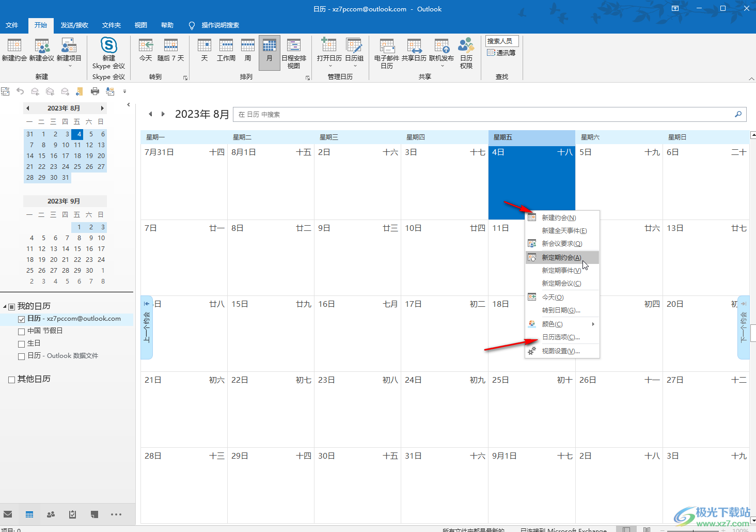Switch to the 文件夹 tab

[x=112, y=25]
